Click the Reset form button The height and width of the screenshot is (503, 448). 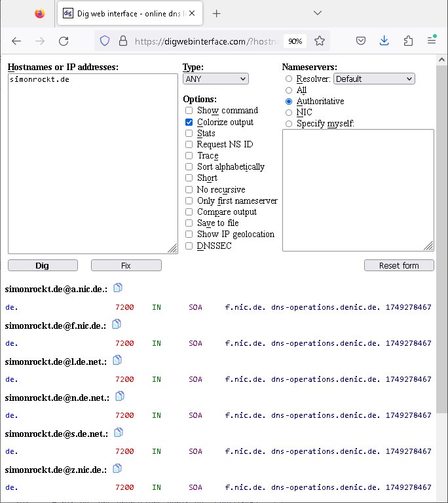[x=399, y=265]
